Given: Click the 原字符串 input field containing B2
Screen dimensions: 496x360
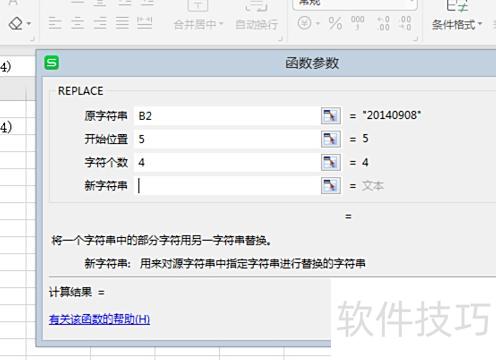Looking at the screenshot, I should pos(227,116).
